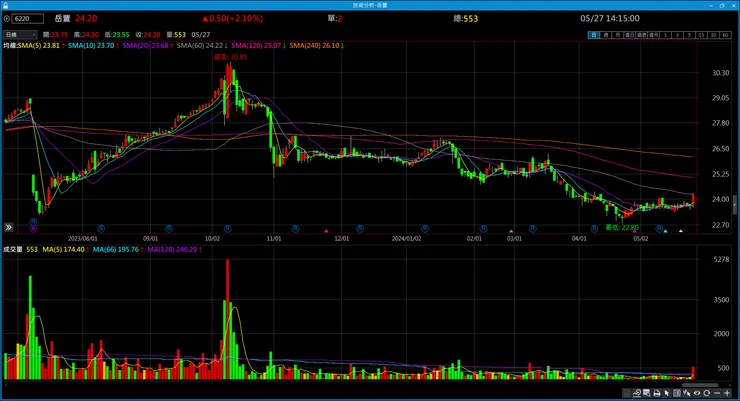Click the SMA(240) 26.10 indicator label
Viewport: 740px width, 401px height.
(314, 45)
